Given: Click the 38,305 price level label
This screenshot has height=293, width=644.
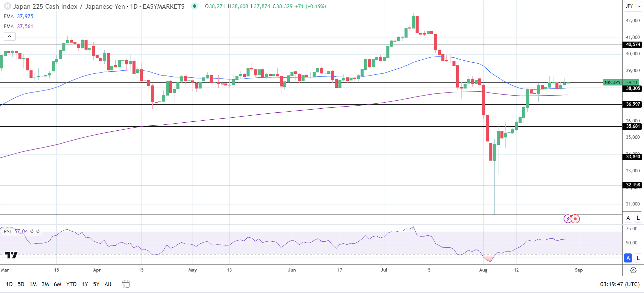Looking at the screenshot, I should tap(633, 89).
